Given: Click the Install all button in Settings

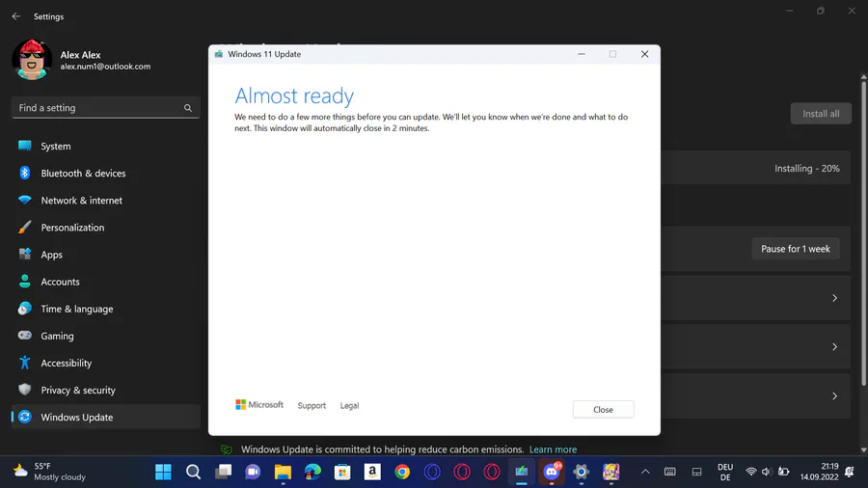Looking at the screenshot, I should coord(821,114).
